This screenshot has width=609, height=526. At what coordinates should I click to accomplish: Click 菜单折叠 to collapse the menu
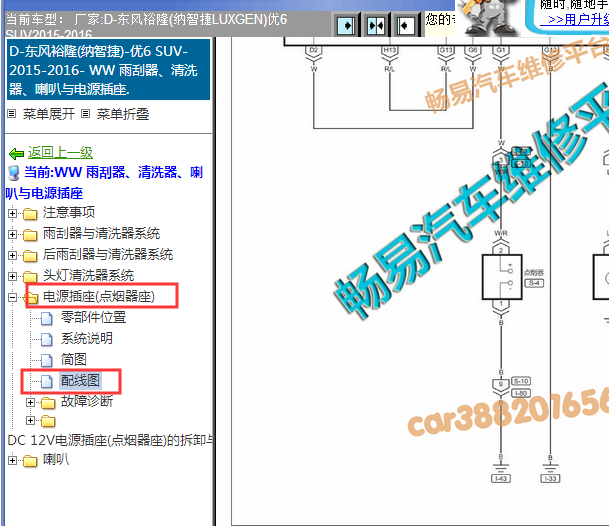pyautogui.click(x=123, y=114)
